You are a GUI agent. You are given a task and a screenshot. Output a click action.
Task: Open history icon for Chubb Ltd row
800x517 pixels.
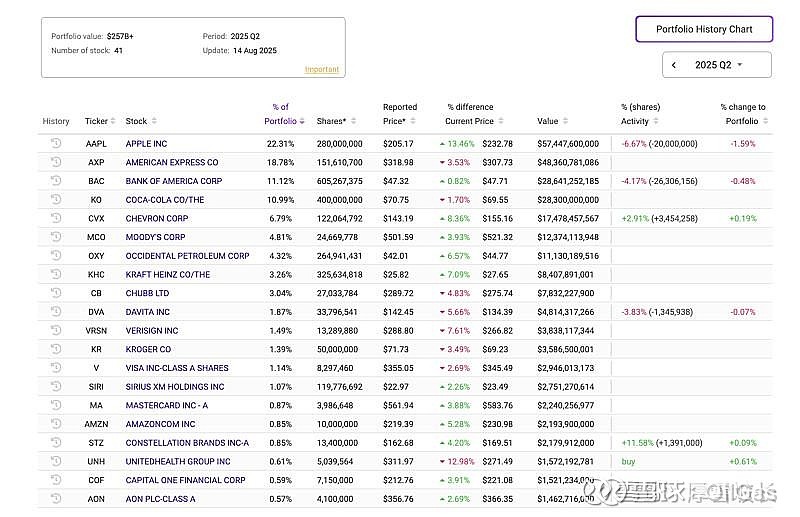pyautogui.click(x=56, y=293)
